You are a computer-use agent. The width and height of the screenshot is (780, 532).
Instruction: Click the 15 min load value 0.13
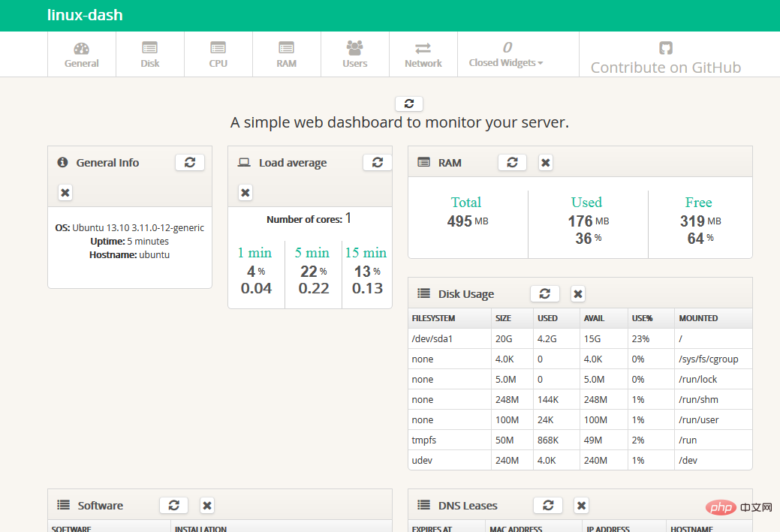pyautogui.click(x=368, y=288)
